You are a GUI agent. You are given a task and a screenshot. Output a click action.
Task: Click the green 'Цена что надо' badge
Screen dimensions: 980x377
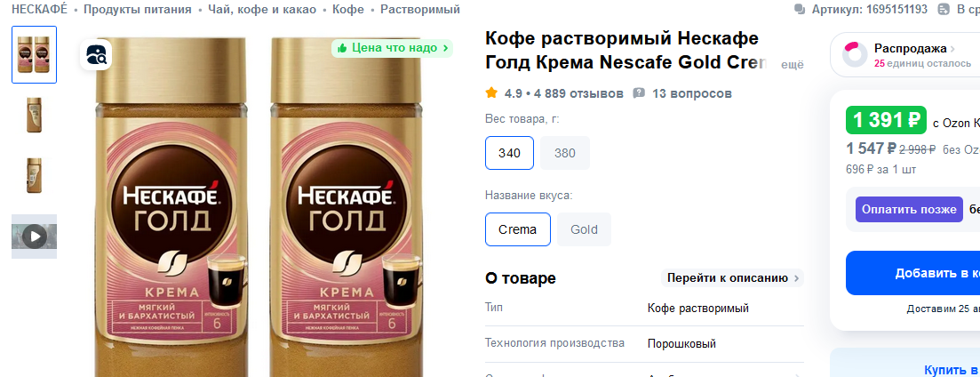tap(392, 48)
